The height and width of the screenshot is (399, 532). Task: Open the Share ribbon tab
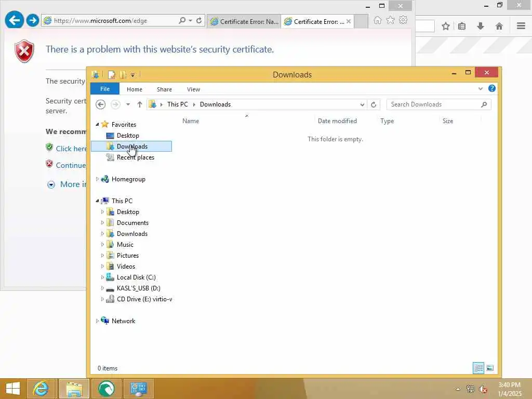pos(164,89)
